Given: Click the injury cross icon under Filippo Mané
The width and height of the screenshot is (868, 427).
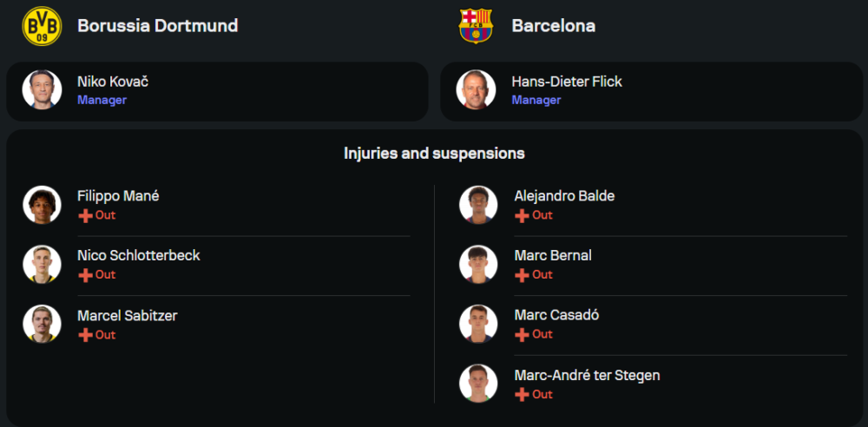Looking at the screenshot, I should [85, 215].
